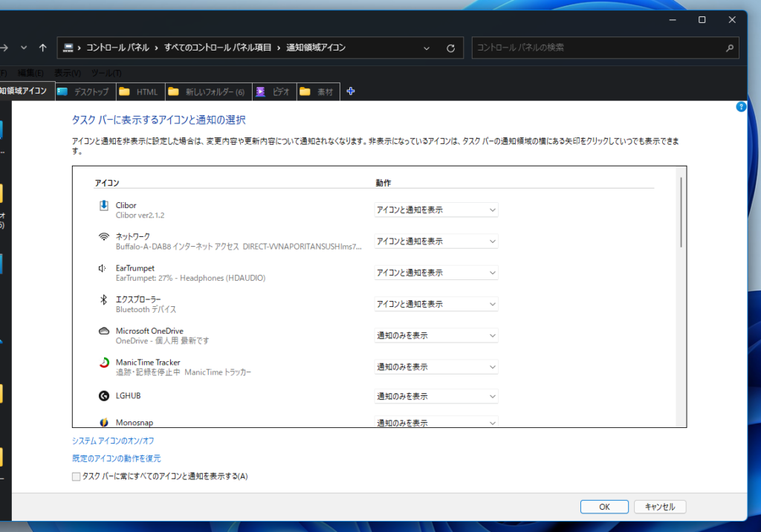Open the エクスプローラー Bluetooth behavior dropdown
The width and height of the screenshot is (761, 532).
click(x=435, y=304)
